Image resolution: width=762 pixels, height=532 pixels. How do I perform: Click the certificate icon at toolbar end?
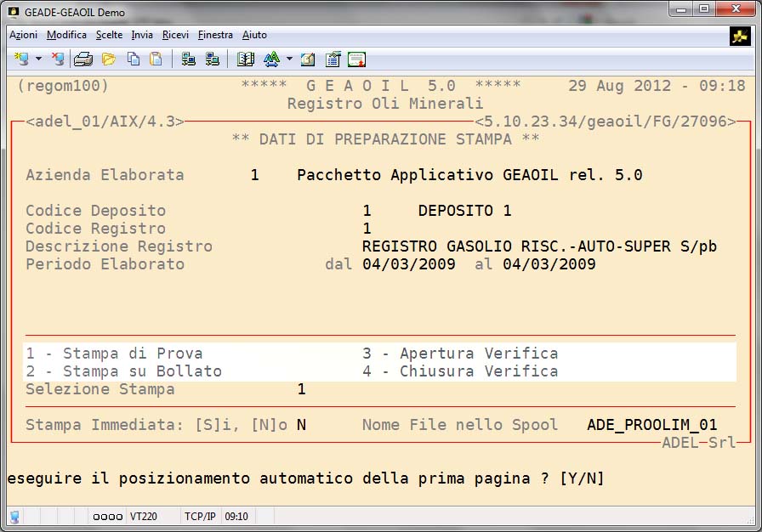(x=356, y=59)
